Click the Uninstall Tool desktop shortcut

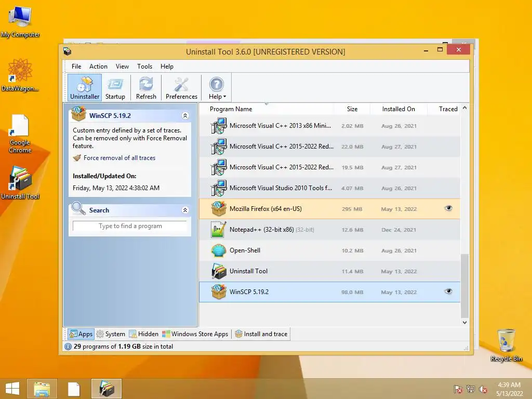click(x=20, y=183)
